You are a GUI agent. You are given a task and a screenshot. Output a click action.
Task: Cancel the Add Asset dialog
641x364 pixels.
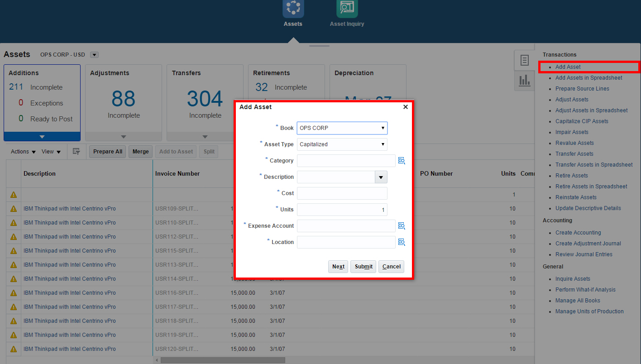(391, 267)
